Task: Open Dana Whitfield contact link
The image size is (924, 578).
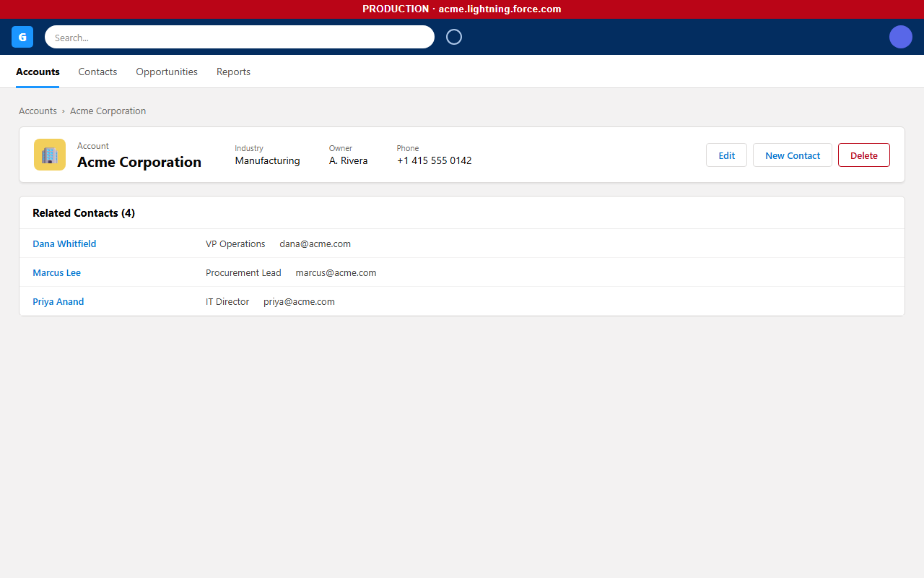Action: 64,243
